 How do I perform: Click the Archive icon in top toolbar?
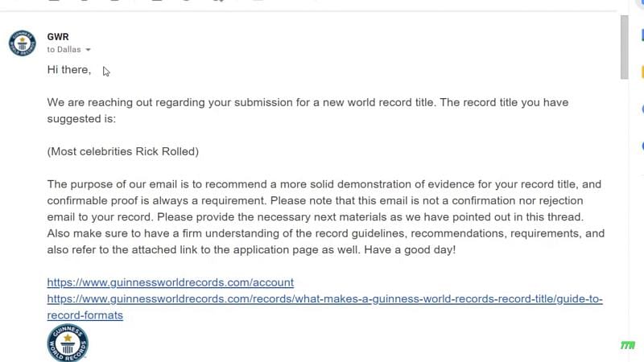54,1
